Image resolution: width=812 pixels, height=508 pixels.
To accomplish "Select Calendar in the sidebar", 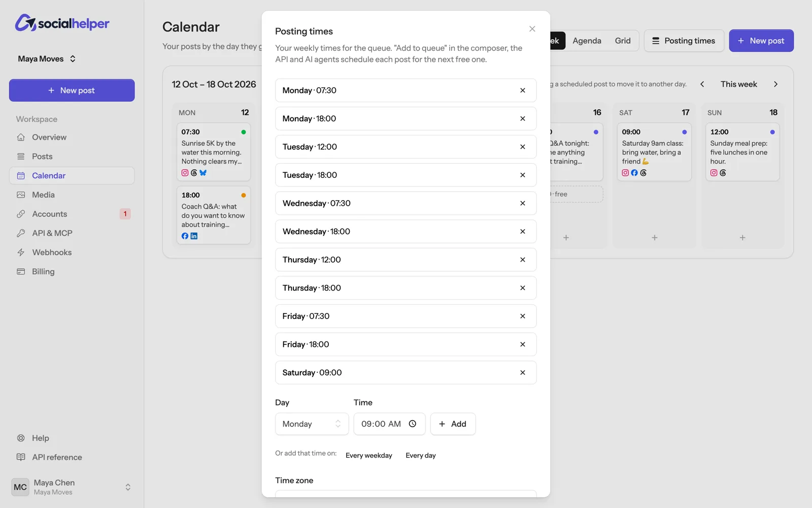I will [72, 175].
